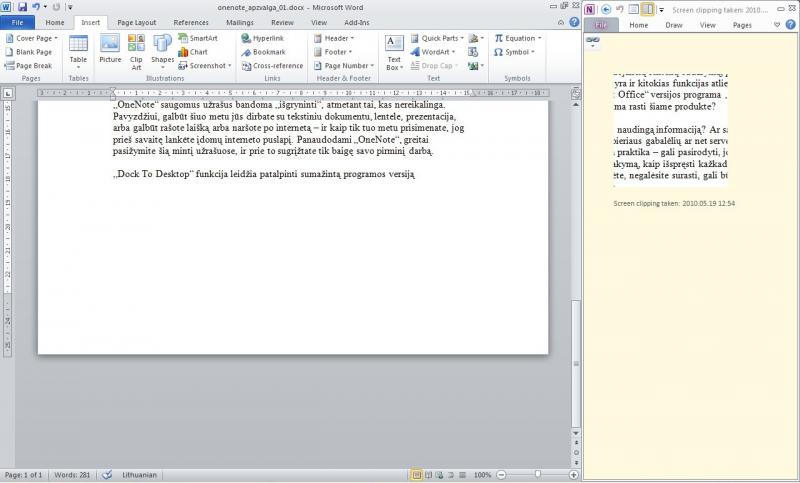Open Word Help question mark icon
The width and height of the screenshot is (800, 483).
(574, 22)
